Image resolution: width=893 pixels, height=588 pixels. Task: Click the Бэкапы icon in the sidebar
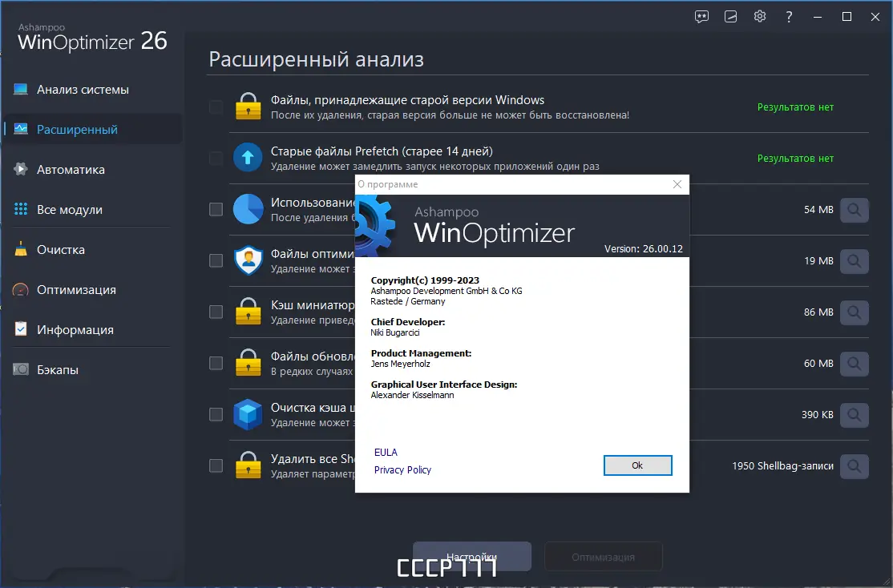(x=22, y=369)
